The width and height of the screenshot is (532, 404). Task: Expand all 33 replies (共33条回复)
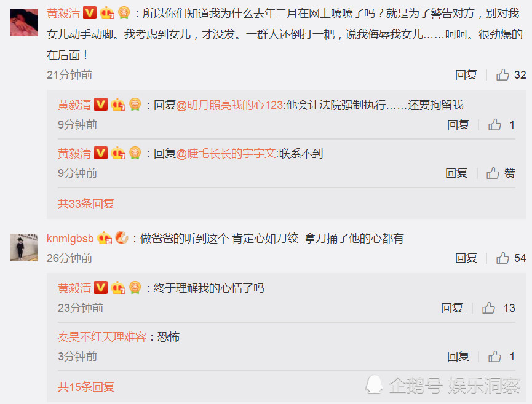(86, 204)
